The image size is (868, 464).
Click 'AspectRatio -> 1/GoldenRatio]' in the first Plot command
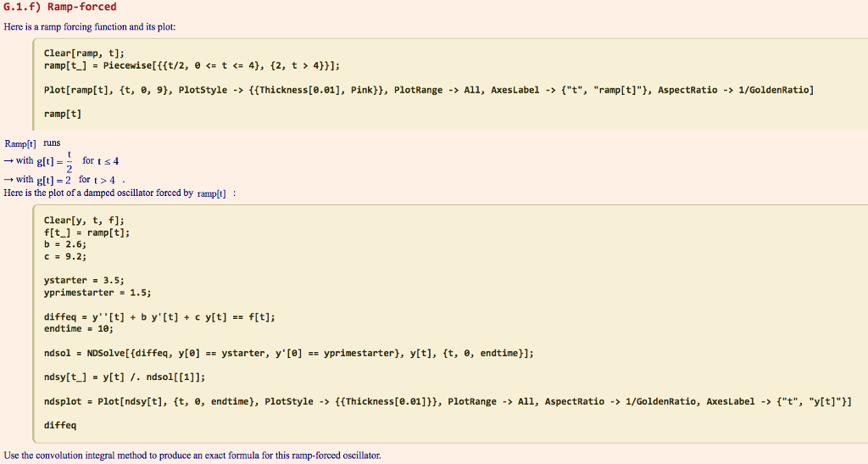coord(736,90)
